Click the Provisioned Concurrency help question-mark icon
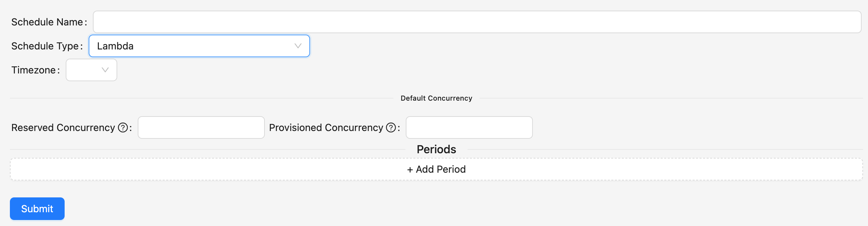 (x=391, y=127)
